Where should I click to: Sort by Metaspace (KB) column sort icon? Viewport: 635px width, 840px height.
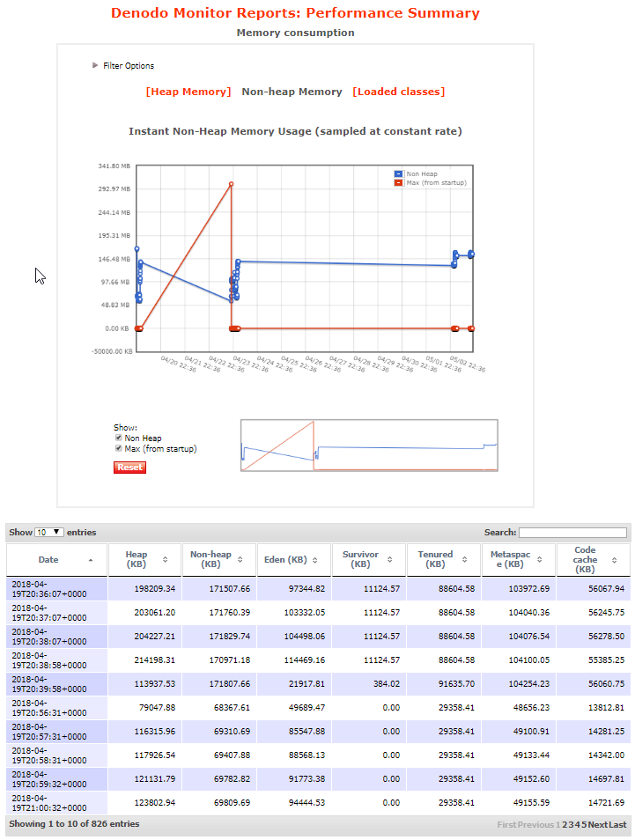540,559
